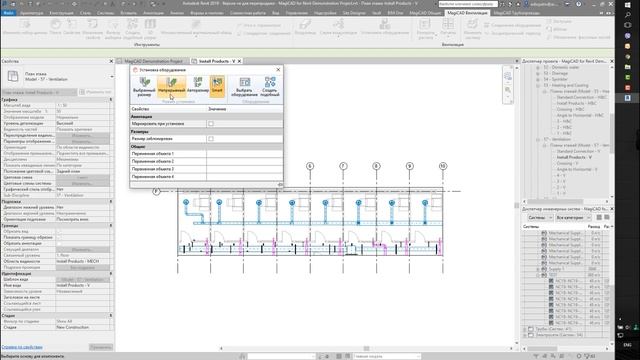This screenshot has height=360, width=640.
Task: Select Install Products - V in project browser
Action: tap(574, 157)
